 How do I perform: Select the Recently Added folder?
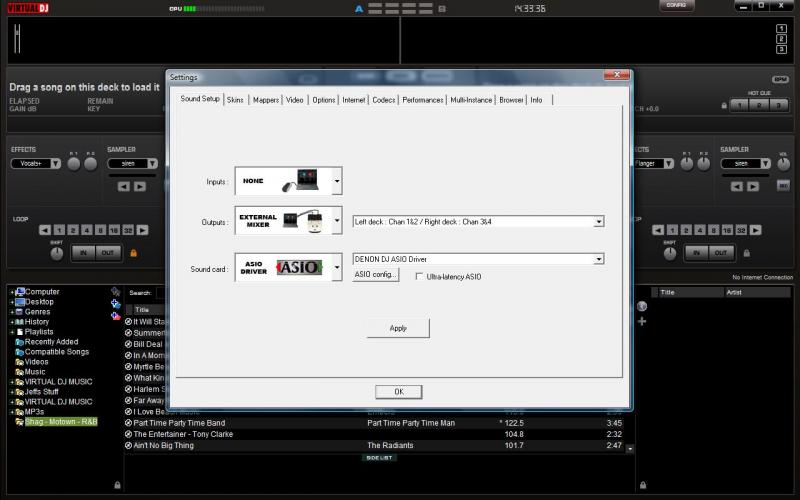pyautogui.click(x=51, y=342)
